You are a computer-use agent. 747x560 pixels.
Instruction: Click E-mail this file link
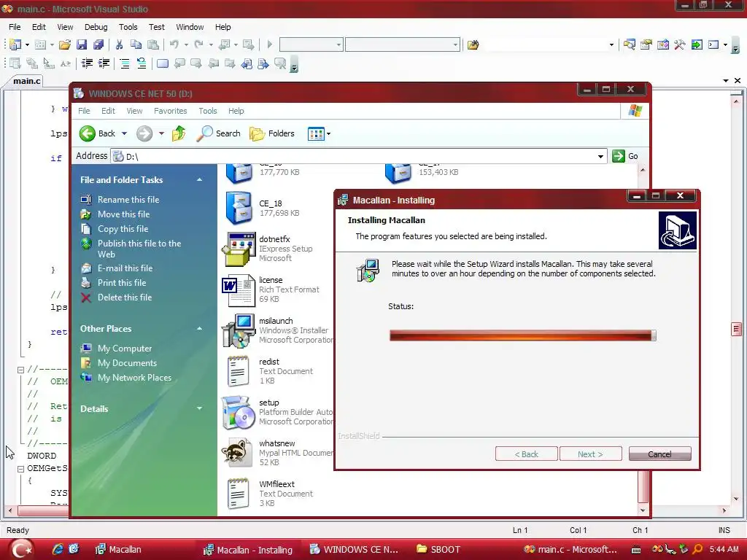point(125,268)
